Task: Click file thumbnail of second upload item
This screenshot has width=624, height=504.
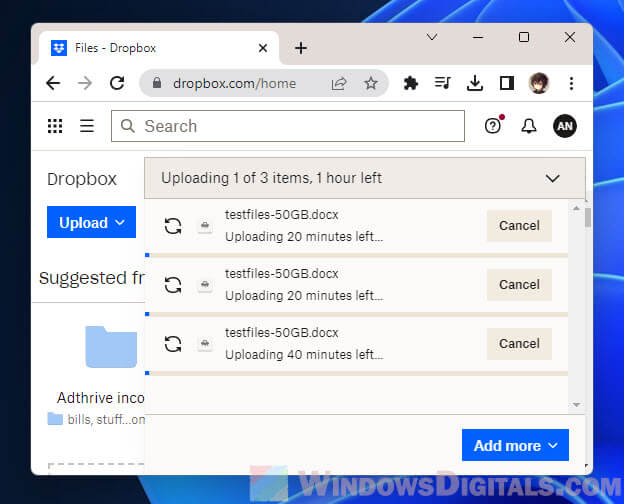Action: [205, 285]
